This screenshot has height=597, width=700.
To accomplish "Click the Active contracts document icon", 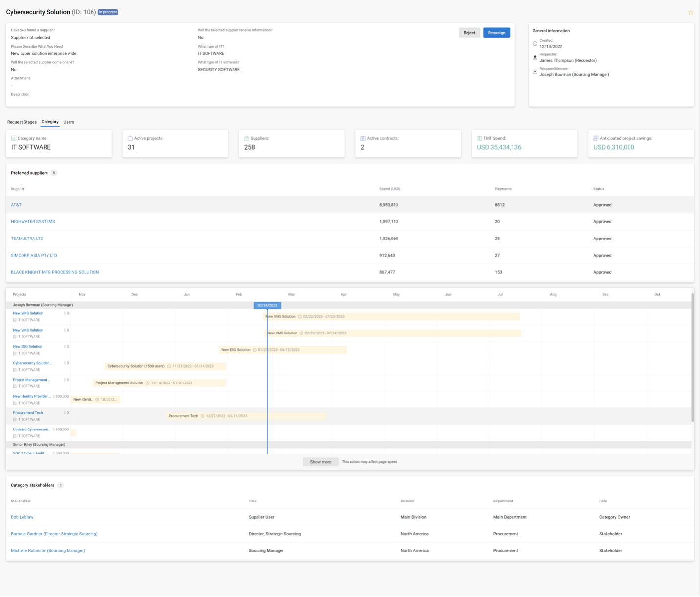I will coord(363,138).
